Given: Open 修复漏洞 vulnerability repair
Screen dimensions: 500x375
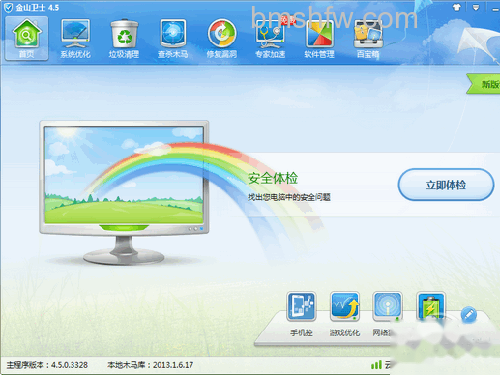Looking at the screenshot, I should coord(222,38).
